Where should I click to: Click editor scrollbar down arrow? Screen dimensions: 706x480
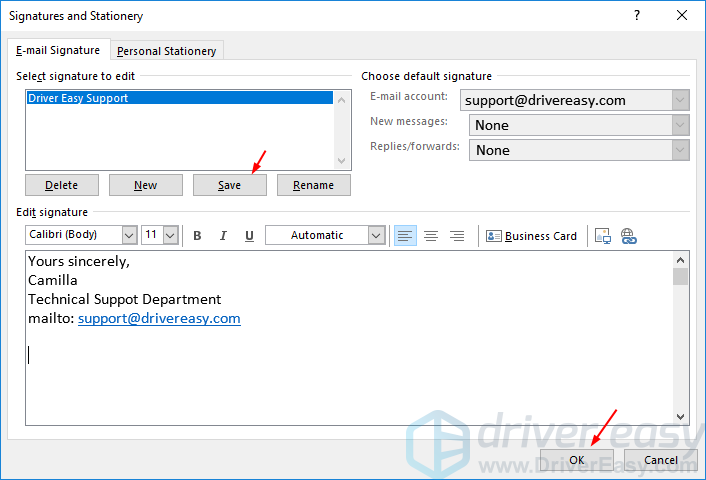[680, 417]
